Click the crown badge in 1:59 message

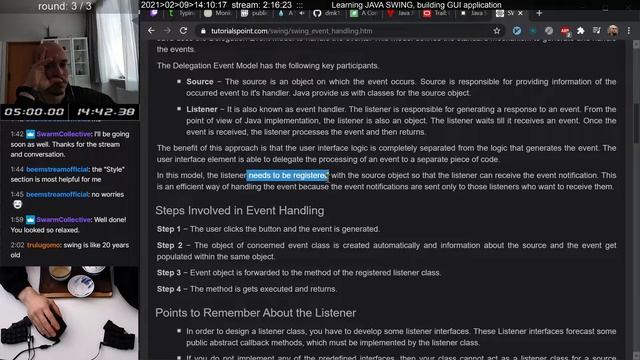31,220
